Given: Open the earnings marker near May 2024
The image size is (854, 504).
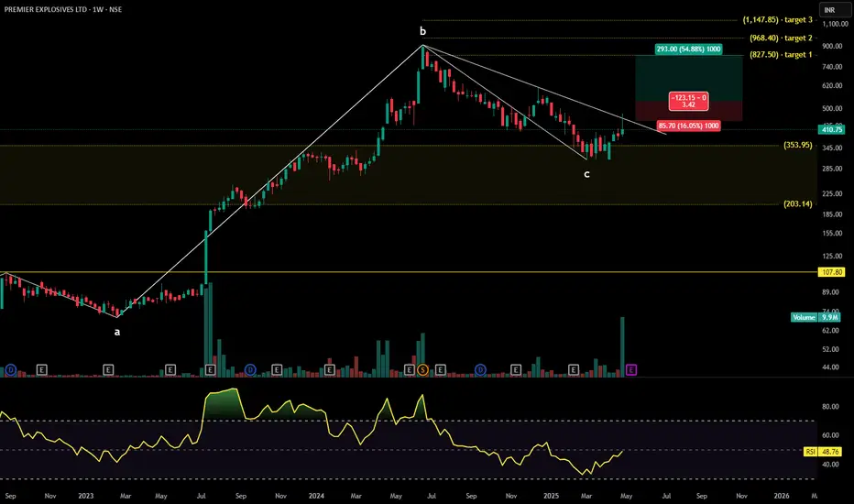Looking at the screenshot, I should coord(410,370).
